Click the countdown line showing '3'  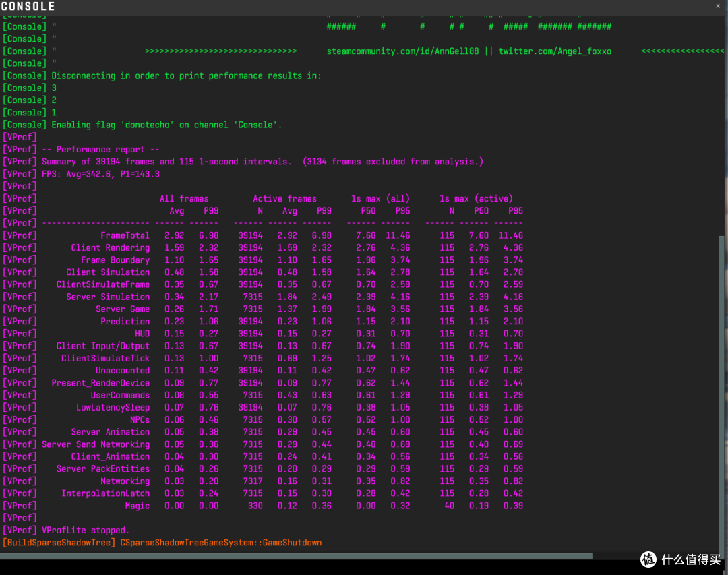point(29,88)
